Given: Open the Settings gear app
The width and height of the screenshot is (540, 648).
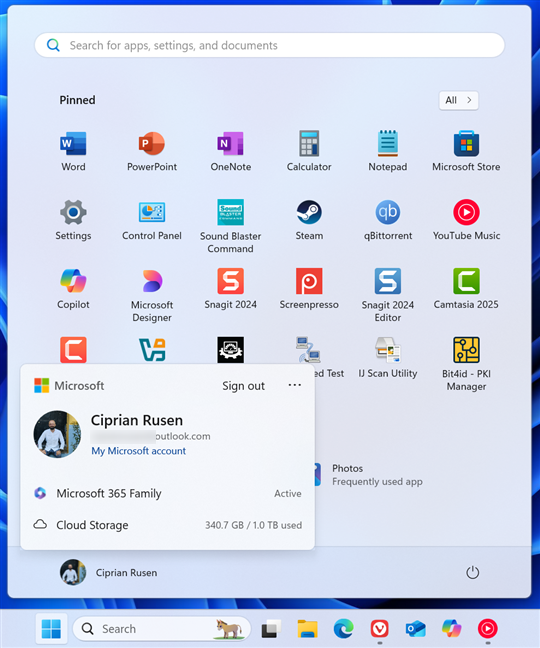Looking at the screenshot, I should (73, 220).
